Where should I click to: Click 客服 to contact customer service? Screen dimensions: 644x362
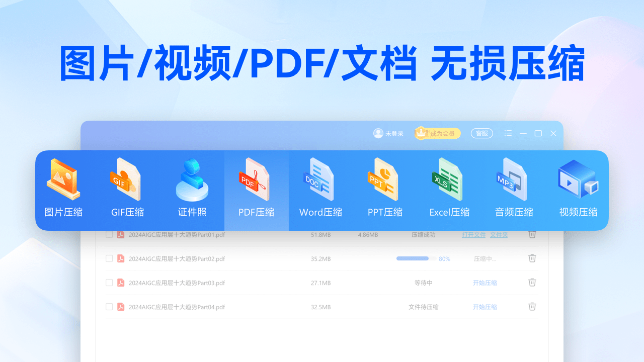(x=481, y=133)
